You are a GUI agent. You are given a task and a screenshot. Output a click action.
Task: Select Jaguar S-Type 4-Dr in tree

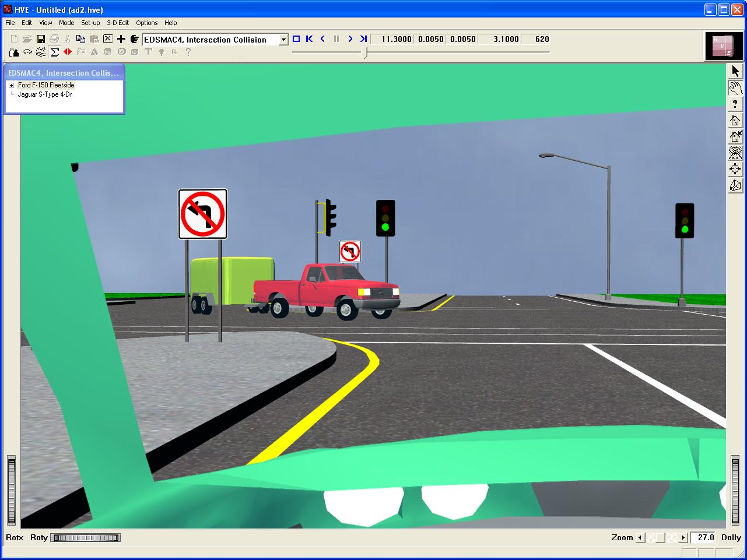[45, 94]
